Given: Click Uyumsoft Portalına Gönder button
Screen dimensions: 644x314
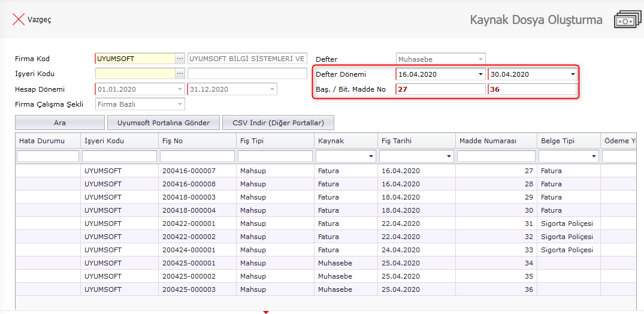Looking at the screenshot, I should pos(164,123).
